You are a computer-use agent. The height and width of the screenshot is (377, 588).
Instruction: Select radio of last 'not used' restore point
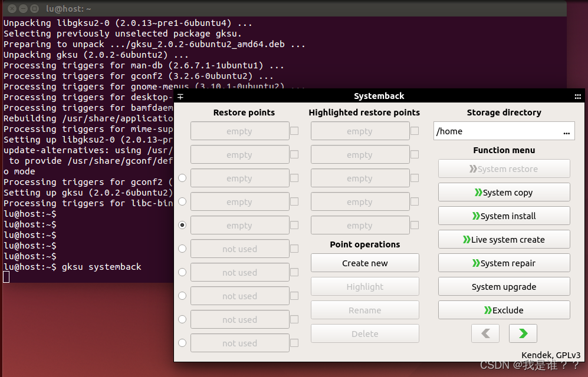[182, 343]
